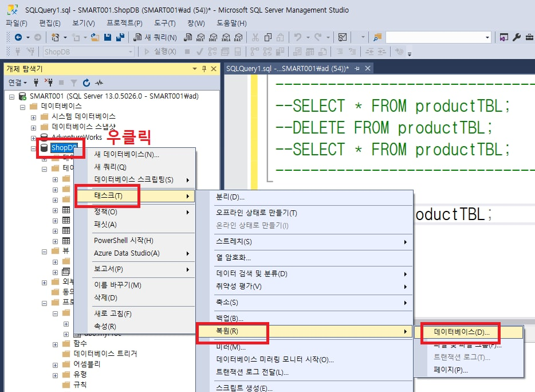Click the cut scissors icon
Screen dimensions: 535x392
point(255,37)
